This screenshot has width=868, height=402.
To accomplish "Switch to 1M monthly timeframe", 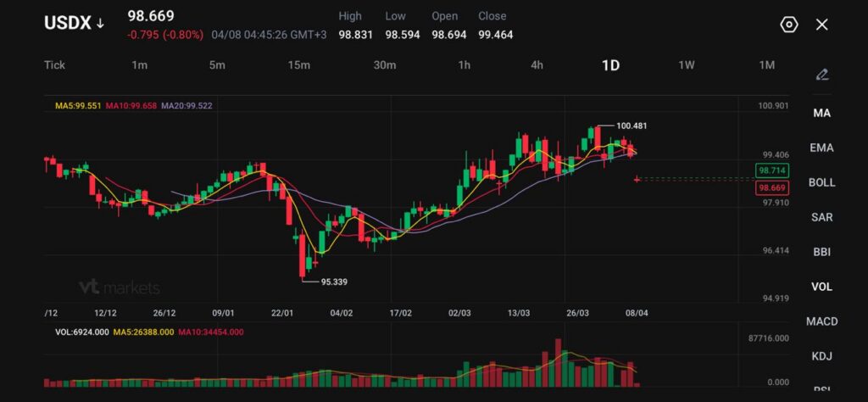I will (x=766, y=65).
